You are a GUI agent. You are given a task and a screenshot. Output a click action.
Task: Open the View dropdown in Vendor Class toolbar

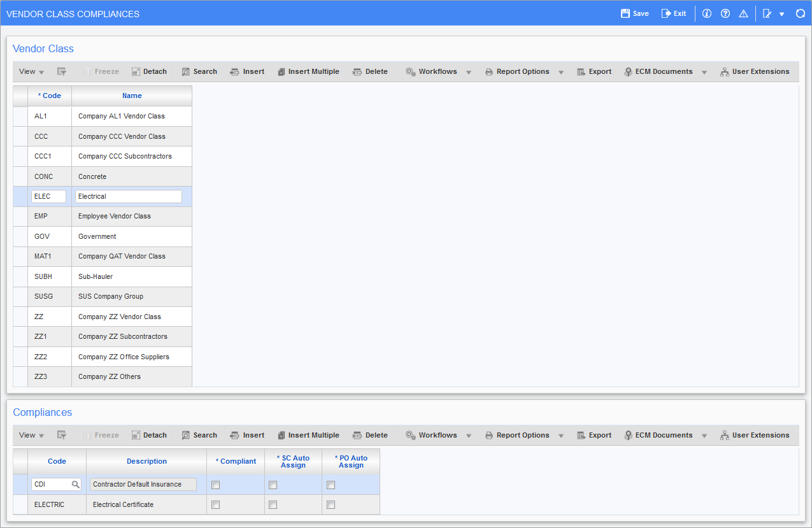tap(31, 71)
